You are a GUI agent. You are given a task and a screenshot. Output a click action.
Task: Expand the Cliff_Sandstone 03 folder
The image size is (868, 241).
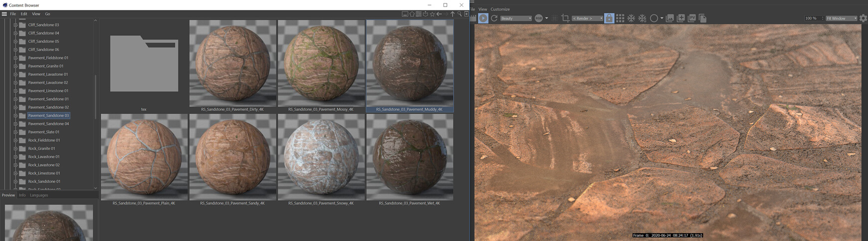(x=15, y=25)
